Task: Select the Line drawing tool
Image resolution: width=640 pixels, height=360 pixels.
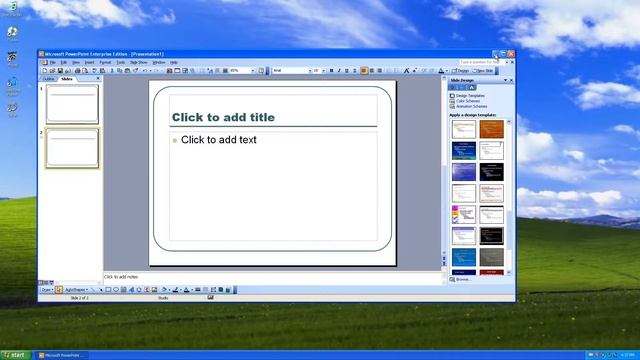Action: (x=93, y=290)
